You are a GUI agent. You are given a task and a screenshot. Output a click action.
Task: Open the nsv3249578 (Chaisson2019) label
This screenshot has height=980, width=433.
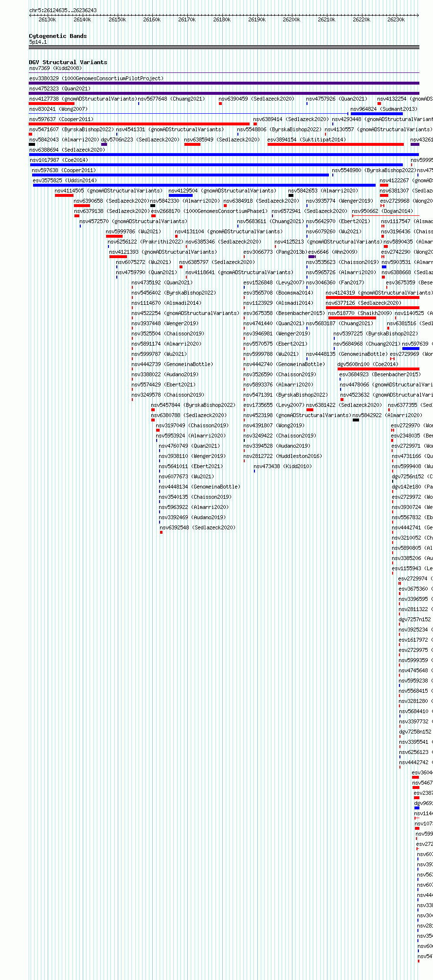(x=168, y=395)
